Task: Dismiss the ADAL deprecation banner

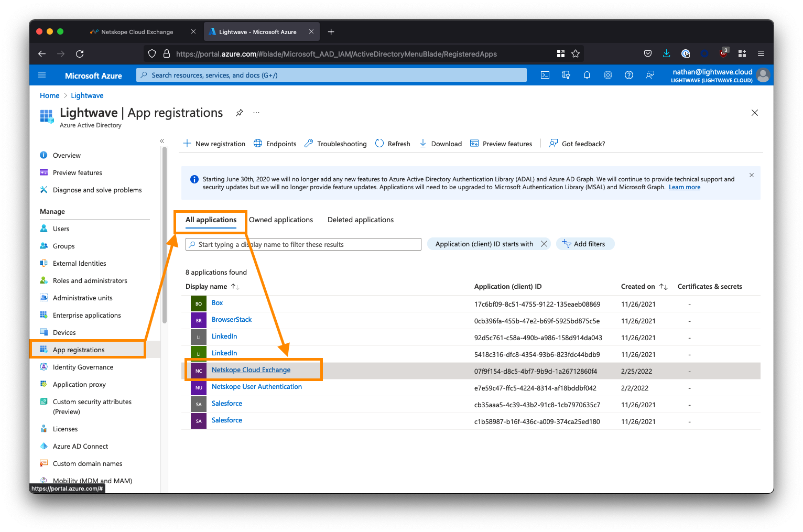Action: click(x=752, y=175)
